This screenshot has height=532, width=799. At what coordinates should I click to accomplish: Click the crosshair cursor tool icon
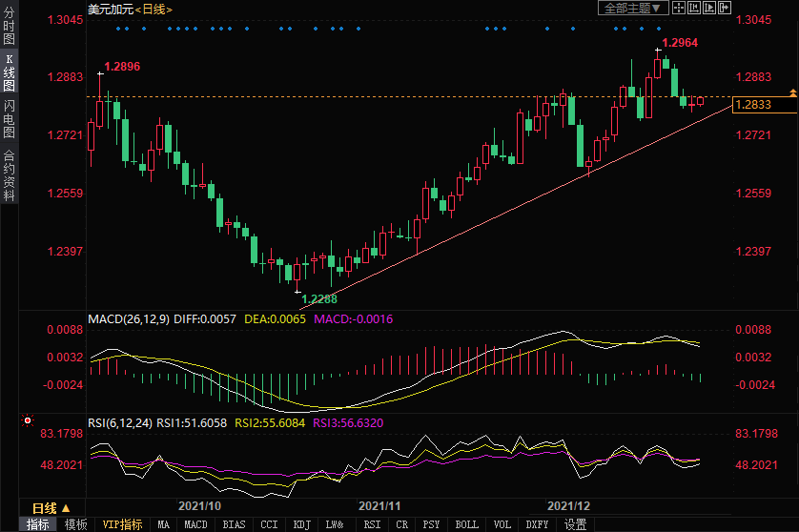coord(677,8)
